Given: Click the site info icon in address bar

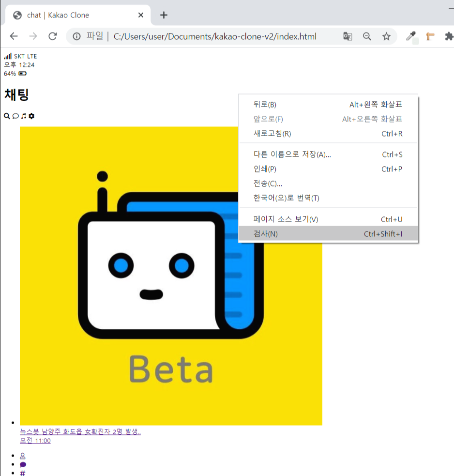Looking at the screenshot, I should click(x=76, y=36).
